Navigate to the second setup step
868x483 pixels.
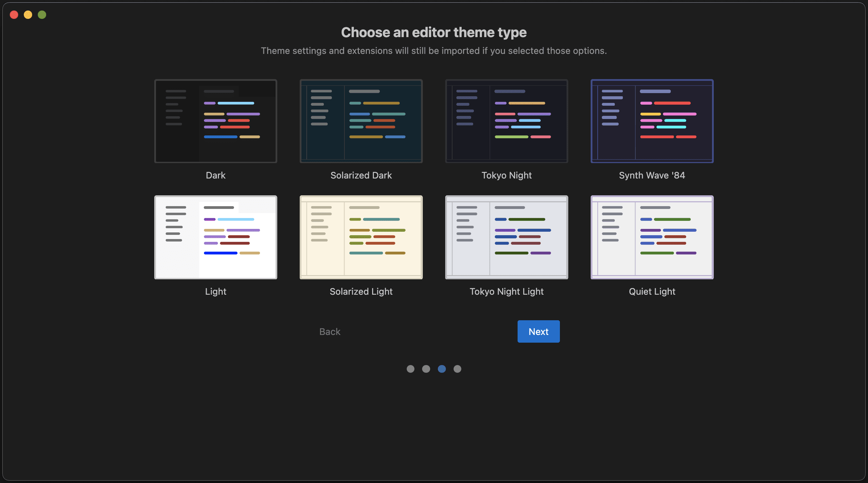pyautogui.click(x=426, y=368)
